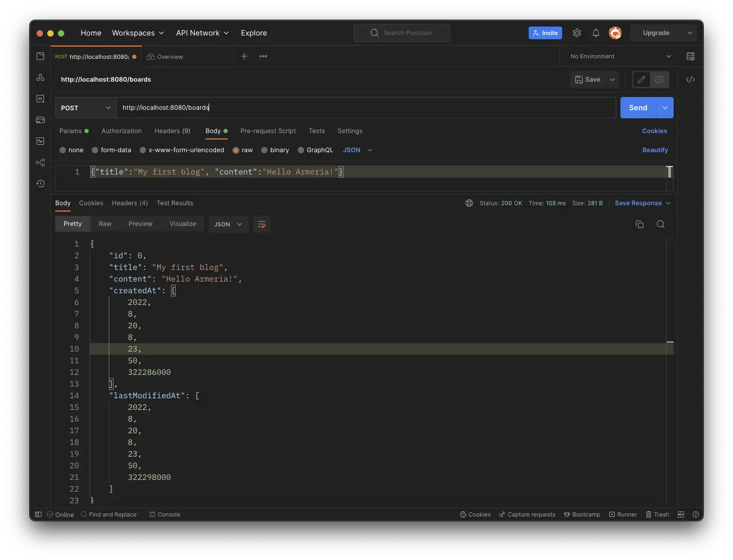Open Flows sidebar icon

click(40, 162)
